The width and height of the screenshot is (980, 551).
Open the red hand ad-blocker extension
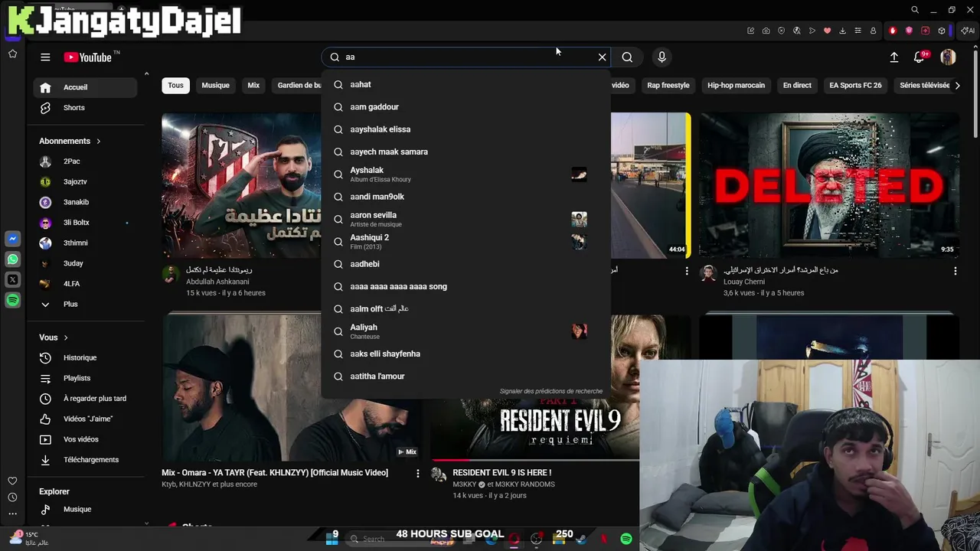(893, 31)
